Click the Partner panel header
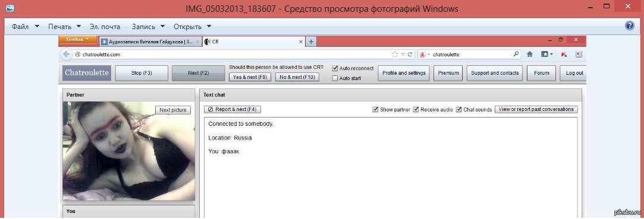644x219 pixels. point(128,95)
